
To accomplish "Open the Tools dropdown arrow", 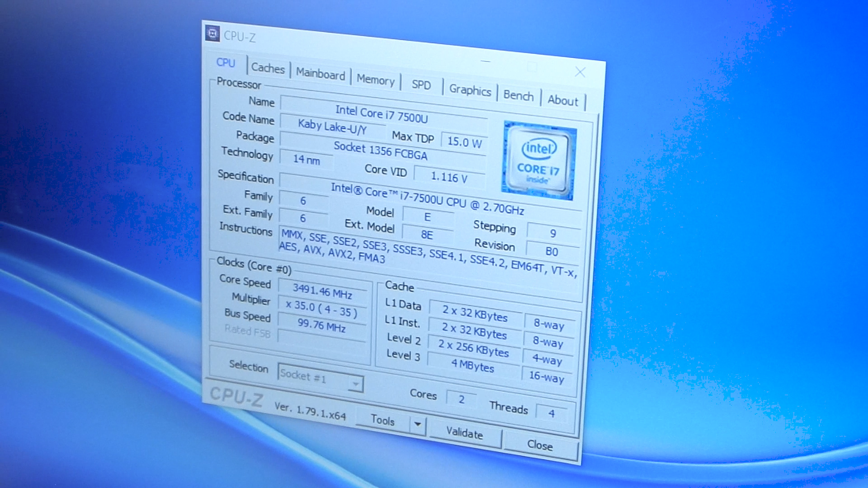I will click(418, 424).
